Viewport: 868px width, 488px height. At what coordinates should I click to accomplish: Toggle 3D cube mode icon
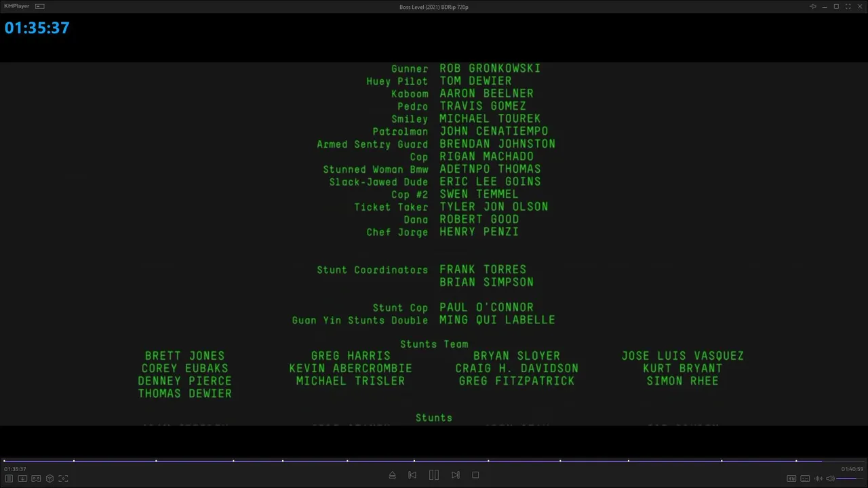click(x=50, y=479)
